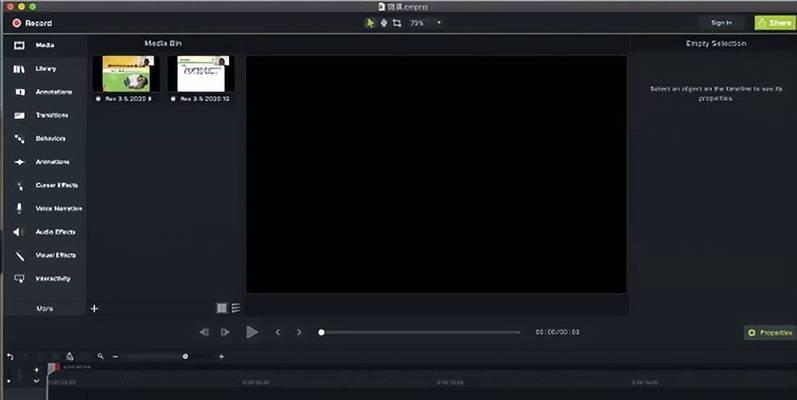The width and height of the screenshot is (797, 400).
Task: Click the timeline zoom slider knob
Action: coord(185,357)
